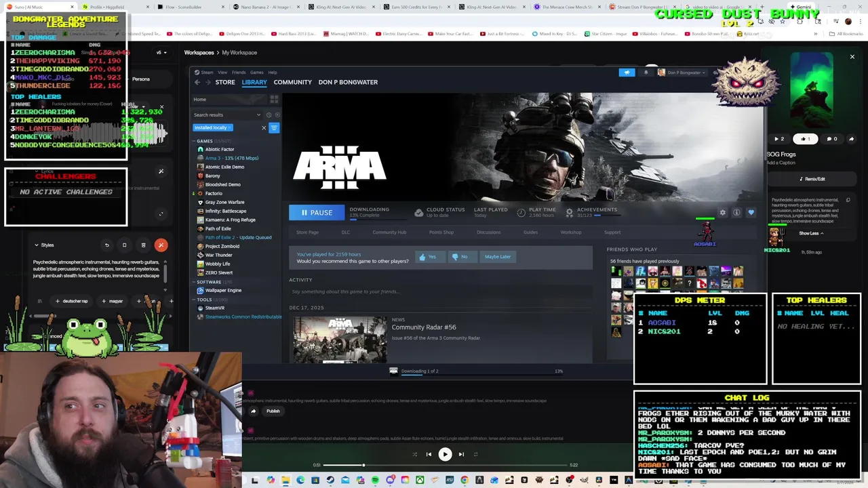Open Arma 3 game settings gear icon

tap(723, 213)
